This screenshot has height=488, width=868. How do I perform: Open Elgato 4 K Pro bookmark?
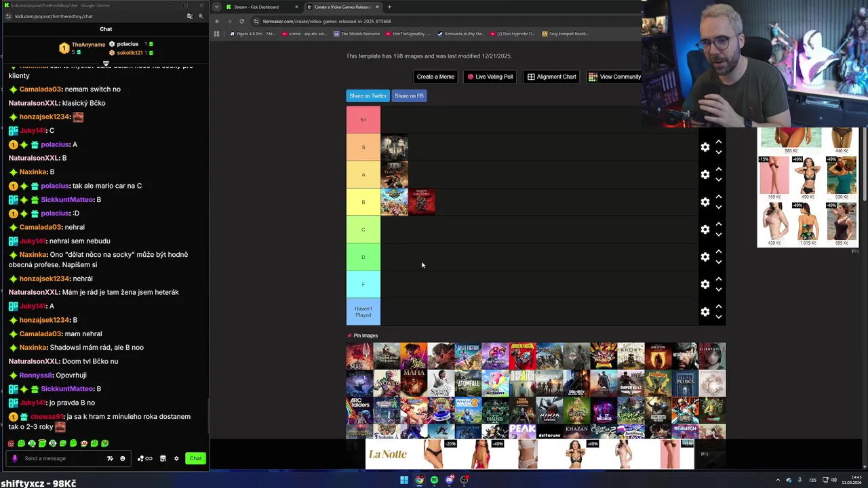point(252,33)
